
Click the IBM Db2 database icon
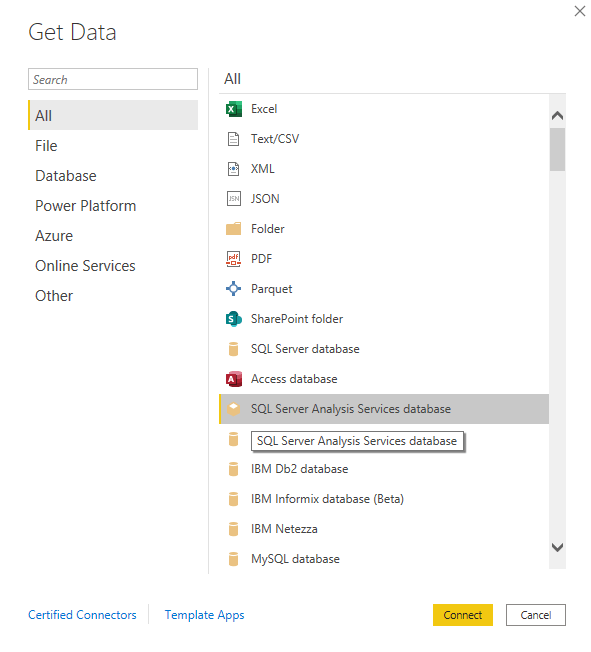tap(233, 469)
